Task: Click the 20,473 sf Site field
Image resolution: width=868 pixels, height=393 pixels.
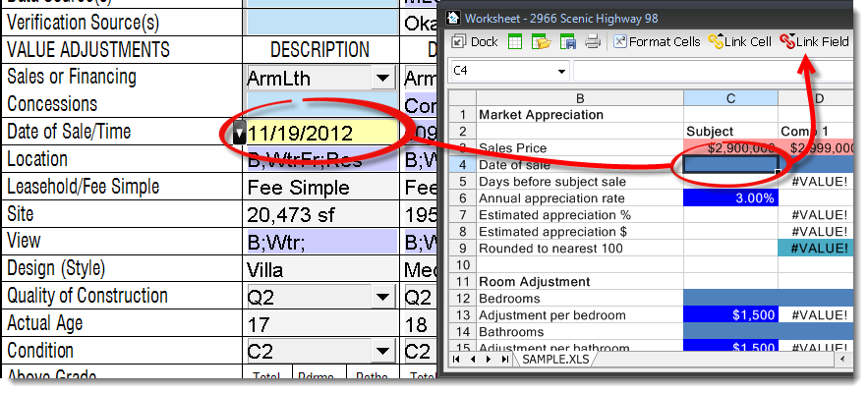Action: click(320, 214)
